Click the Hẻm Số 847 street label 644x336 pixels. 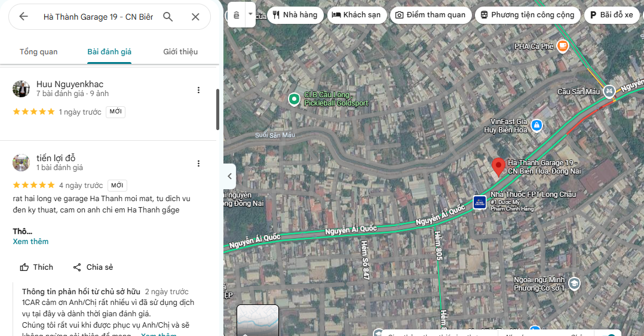[x=364, y=260]
